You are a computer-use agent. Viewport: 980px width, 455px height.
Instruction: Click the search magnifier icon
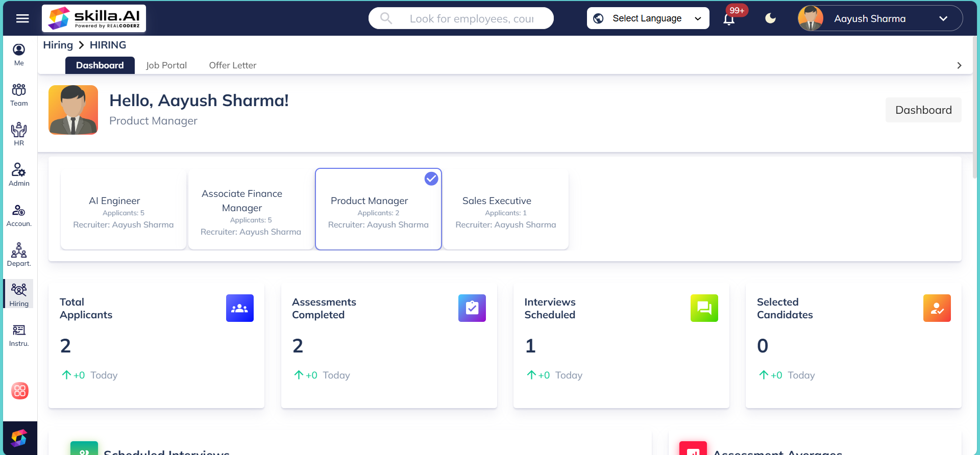click(386, 18)
